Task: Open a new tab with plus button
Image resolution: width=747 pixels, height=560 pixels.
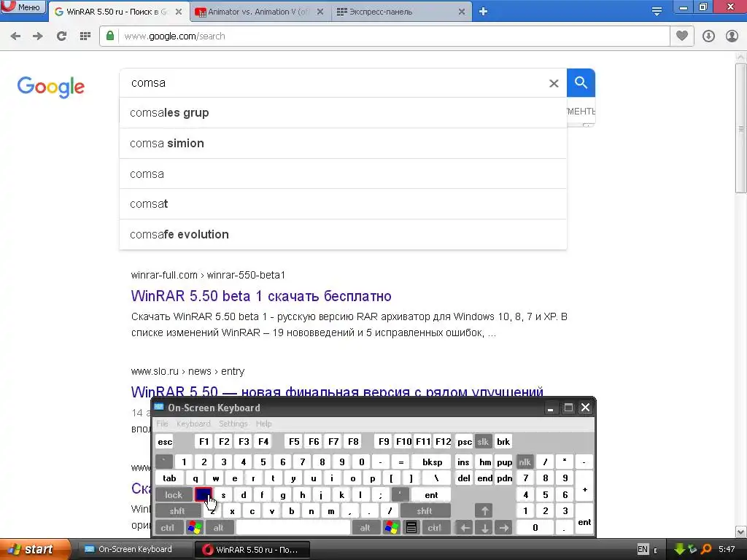Action: pyautogui.click(x=483, y=12)
